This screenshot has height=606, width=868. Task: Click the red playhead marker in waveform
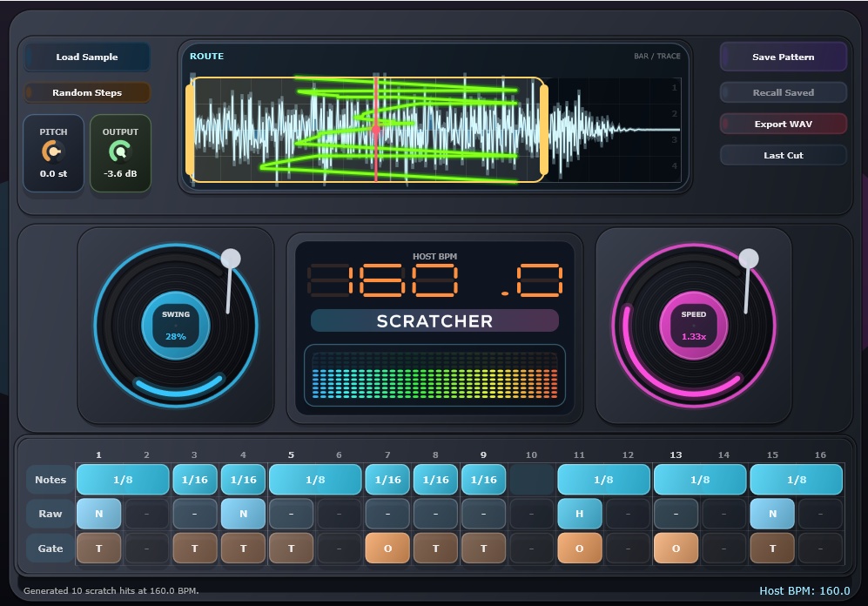[x=376, y=130]
